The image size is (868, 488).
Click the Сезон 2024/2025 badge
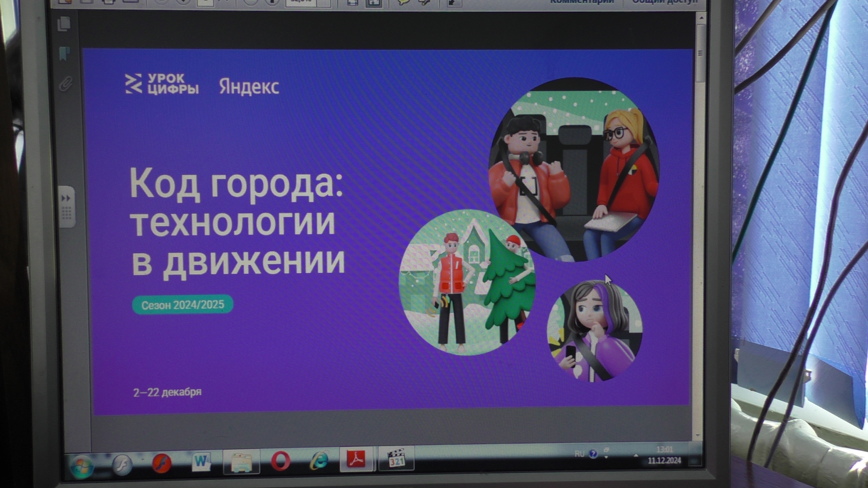pos(182,304)
